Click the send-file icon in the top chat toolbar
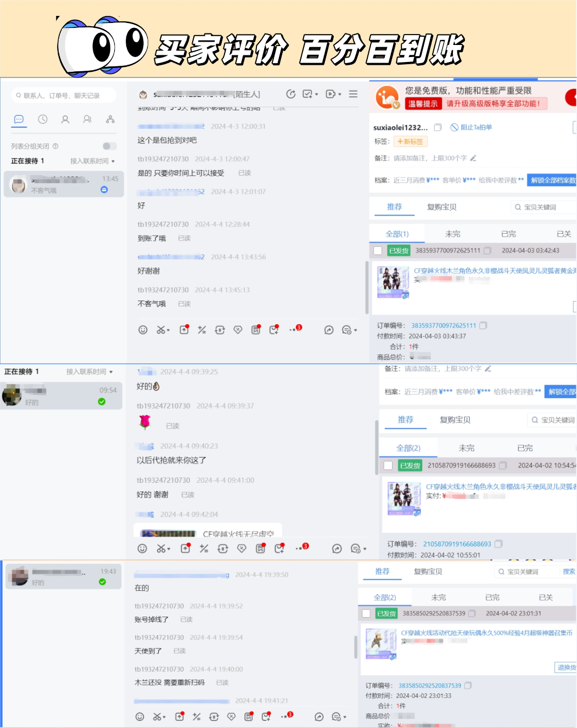Image resolution: width=577 pixels, height=728 pixels. [184, 330]
